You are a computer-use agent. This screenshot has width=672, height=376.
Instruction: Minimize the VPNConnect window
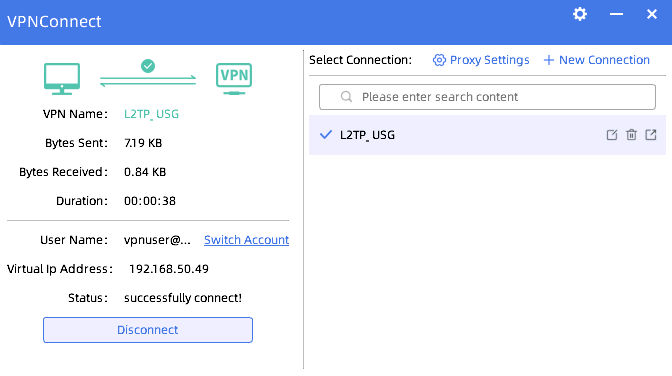coord(616,14)
